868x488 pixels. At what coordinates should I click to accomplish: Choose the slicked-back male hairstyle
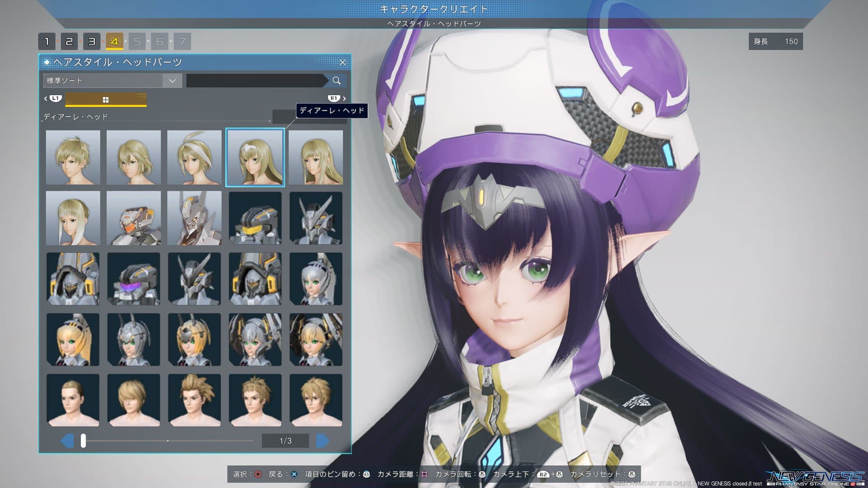pyautogui.click(x=73, y=400)
